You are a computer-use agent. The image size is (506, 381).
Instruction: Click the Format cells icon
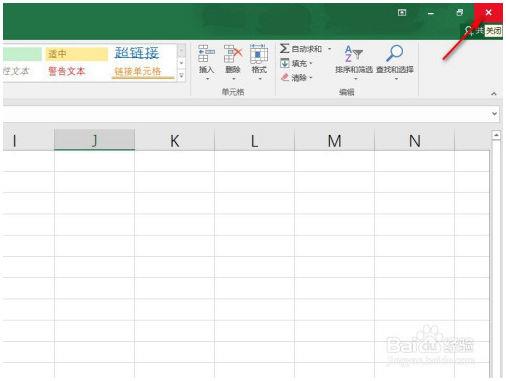coord(259,53)
